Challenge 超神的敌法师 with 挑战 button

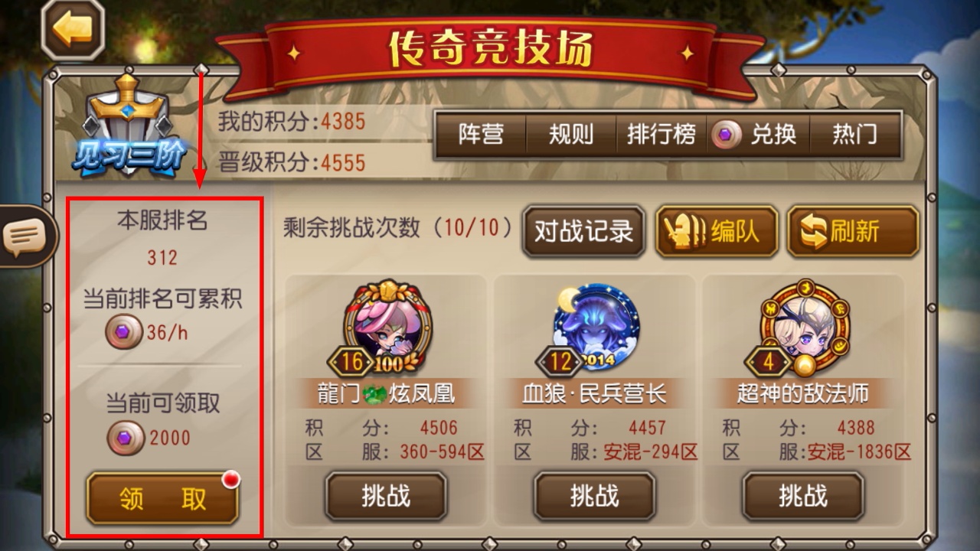[x=803, y=497]
